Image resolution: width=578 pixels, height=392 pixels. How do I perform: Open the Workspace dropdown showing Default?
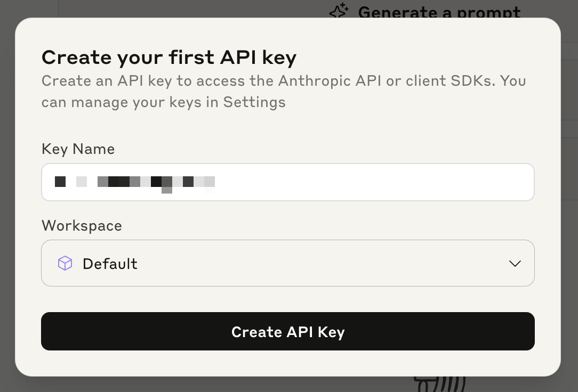point(288,263)
